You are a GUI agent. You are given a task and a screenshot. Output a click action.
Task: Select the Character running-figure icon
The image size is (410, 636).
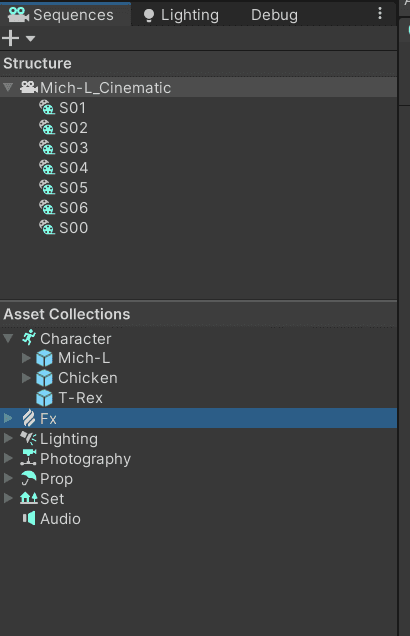[29, 338]
